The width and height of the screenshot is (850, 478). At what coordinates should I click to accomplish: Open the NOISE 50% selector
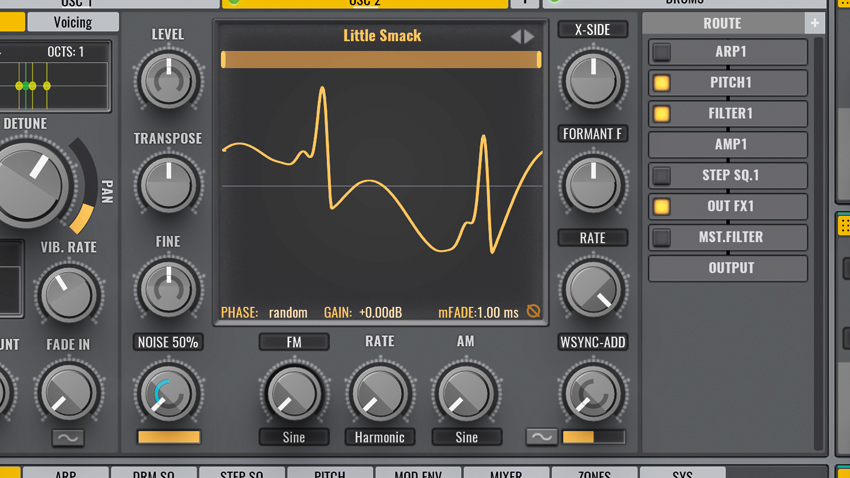168,342
